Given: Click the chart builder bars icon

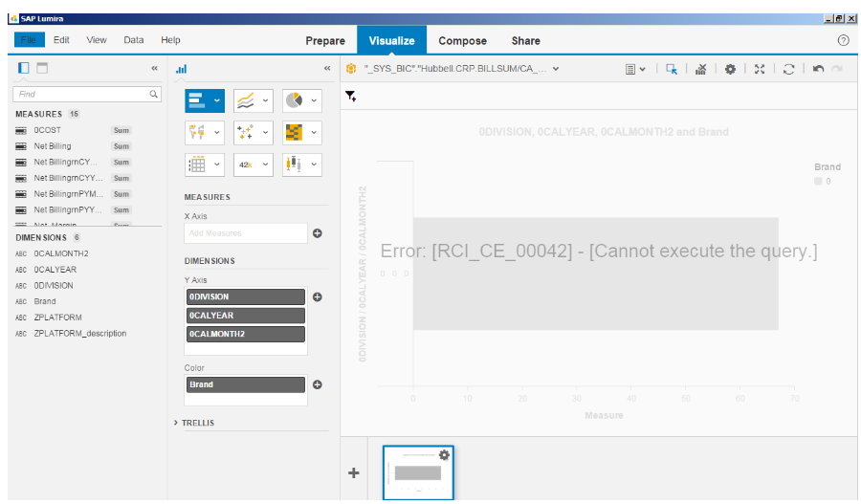Looking at the screenshot, I should pos(181,69).
